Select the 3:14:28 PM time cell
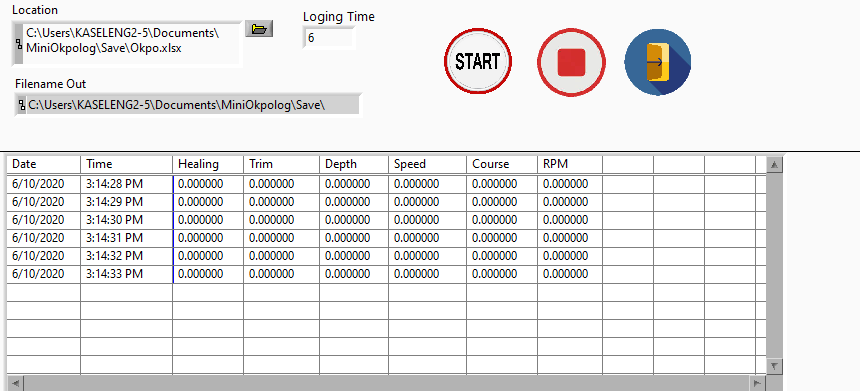Screen dimensions: 860x391 127,184
